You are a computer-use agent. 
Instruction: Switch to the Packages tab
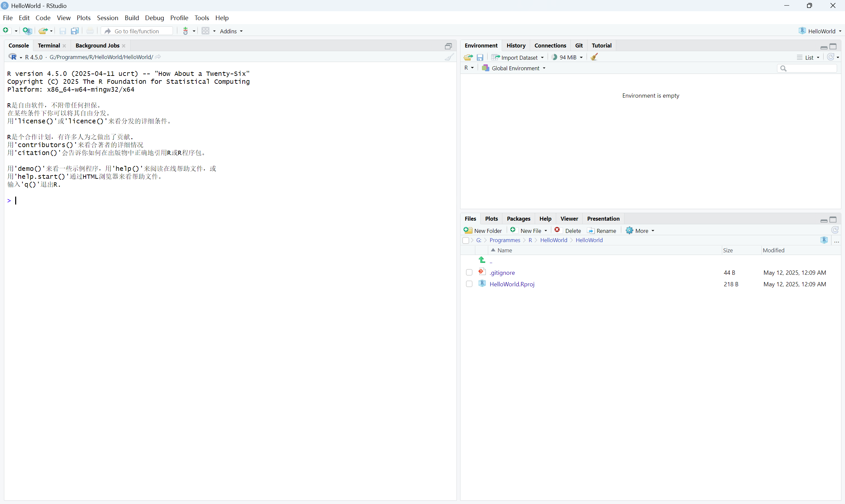(519, 219)
